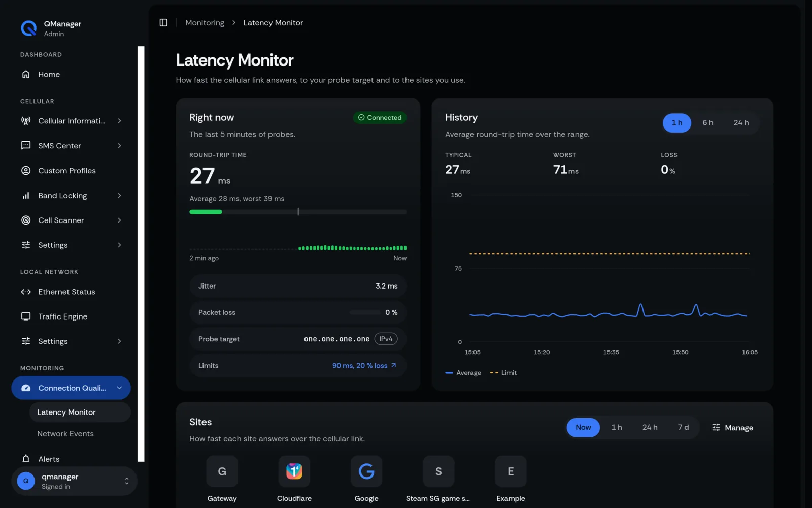The image size is (812, 508).
Task: Click the Google site icon
Action: pyautogui.click(x=366, y=471)
